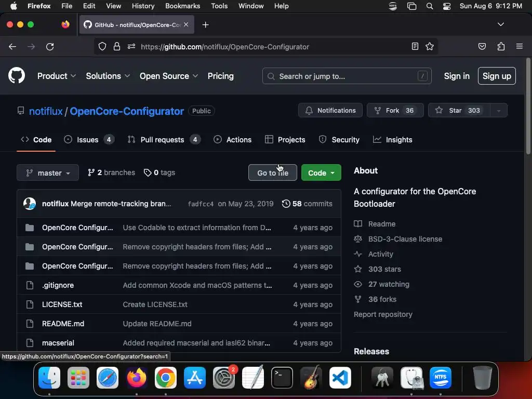This screenshot has height=399, width=532.
Task: Open the Projects tab
Action: pos(285,139)
